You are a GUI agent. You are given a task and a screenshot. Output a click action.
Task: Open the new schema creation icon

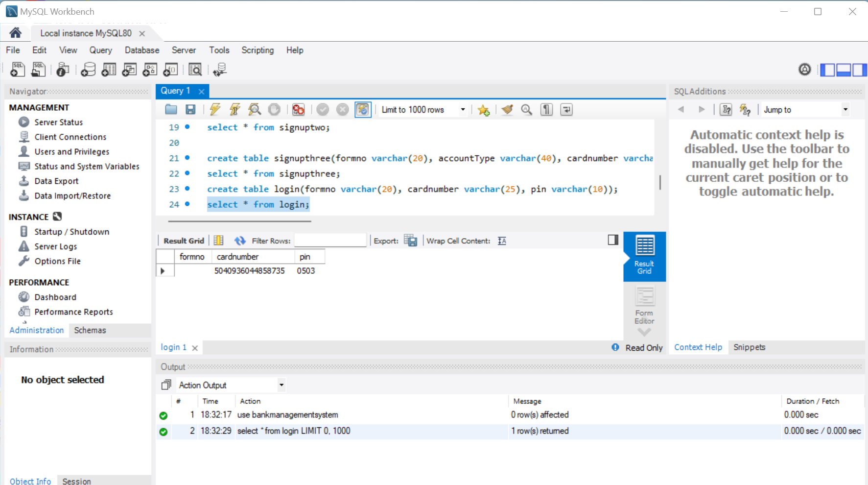pos(88,69)
